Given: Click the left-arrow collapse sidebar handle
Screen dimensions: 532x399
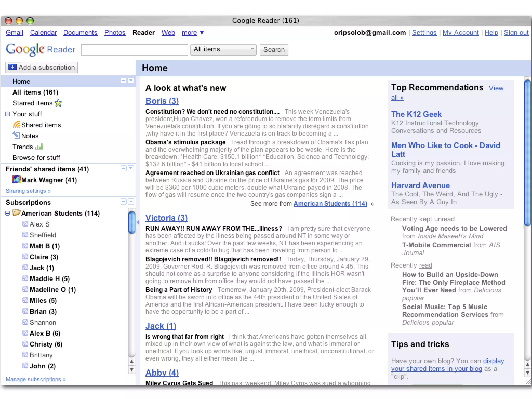Looking at the screenshot, I should (138, 222).
